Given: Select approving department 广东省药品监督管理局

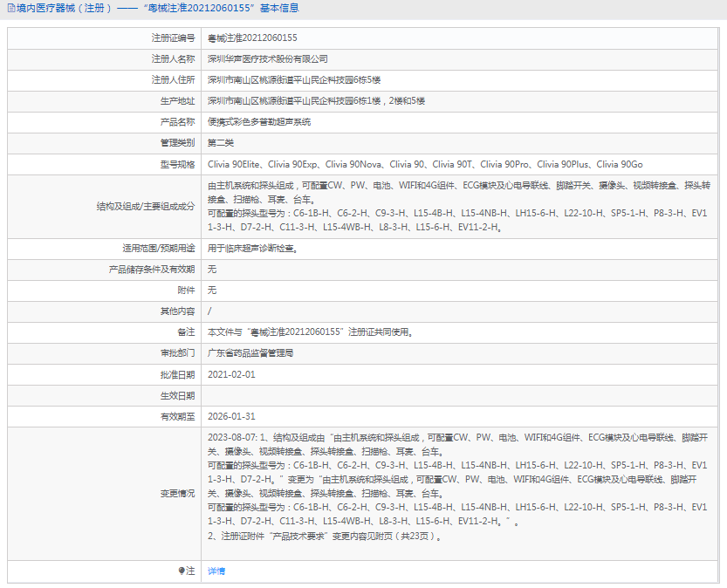Looking at the screenshot, I should (x=250, y=353).
